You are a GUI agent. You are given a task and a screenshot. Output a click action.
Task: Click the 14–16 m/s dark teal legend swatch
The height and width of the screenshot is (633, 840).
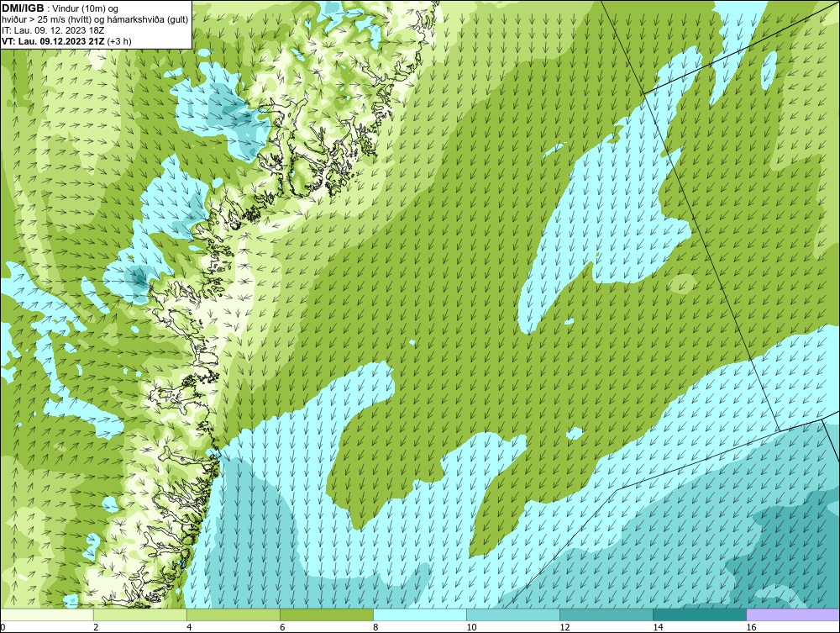(700, 615)
